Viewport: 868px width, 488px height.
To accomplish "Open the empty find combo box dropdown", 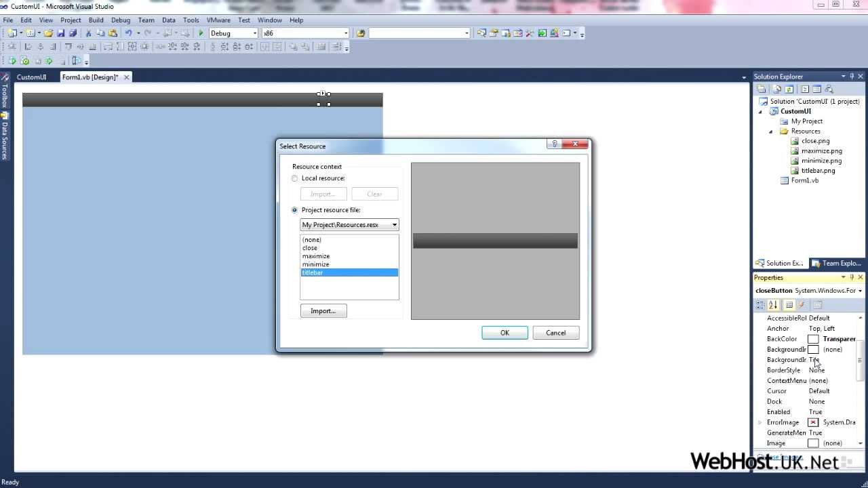I will click(x=467, y=33).
